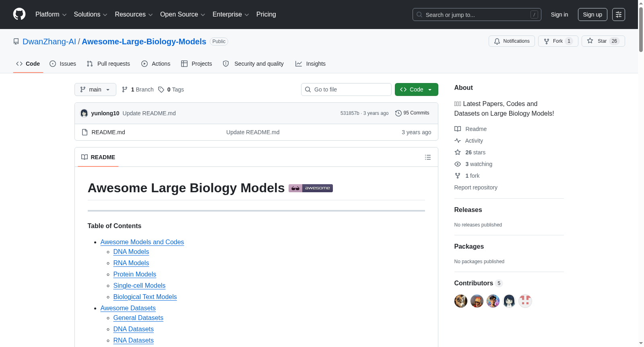Screen dimensions: 644x347
Task: Open the README.md file
Action: (108, 132)
